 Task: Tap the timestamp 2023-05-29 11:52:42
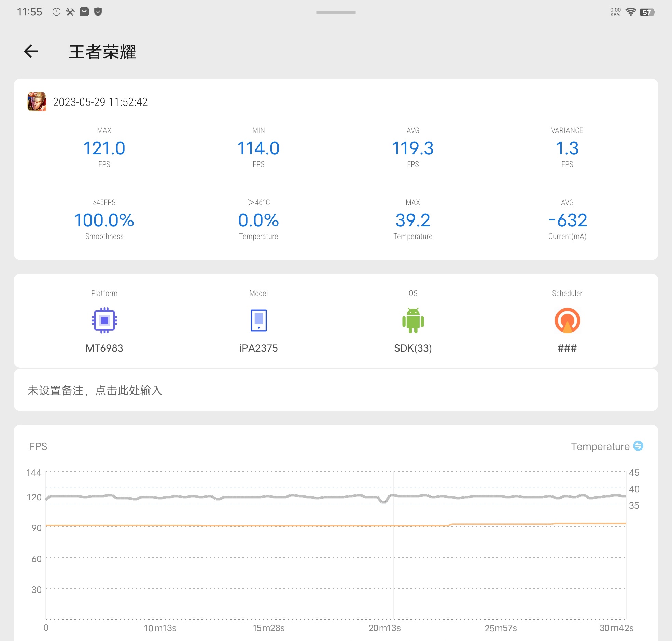click(100, 102)
